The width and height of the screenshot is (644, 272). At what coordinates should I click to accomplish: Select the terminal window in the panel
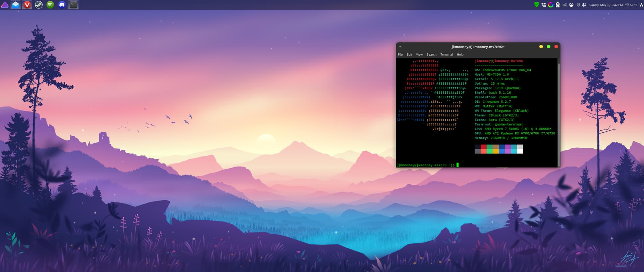pyautogui.click(x=73, y=5)
